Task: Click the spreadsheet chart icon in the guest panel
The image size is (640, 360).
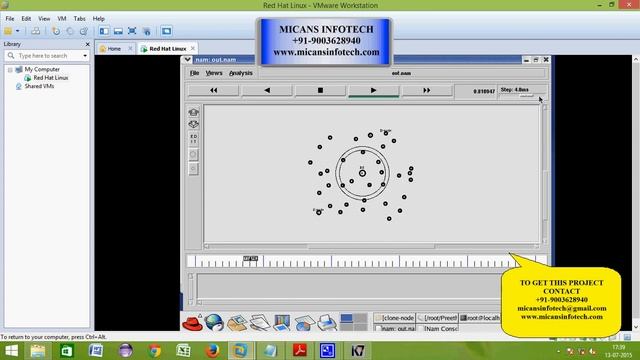Action: click(304, 323)
